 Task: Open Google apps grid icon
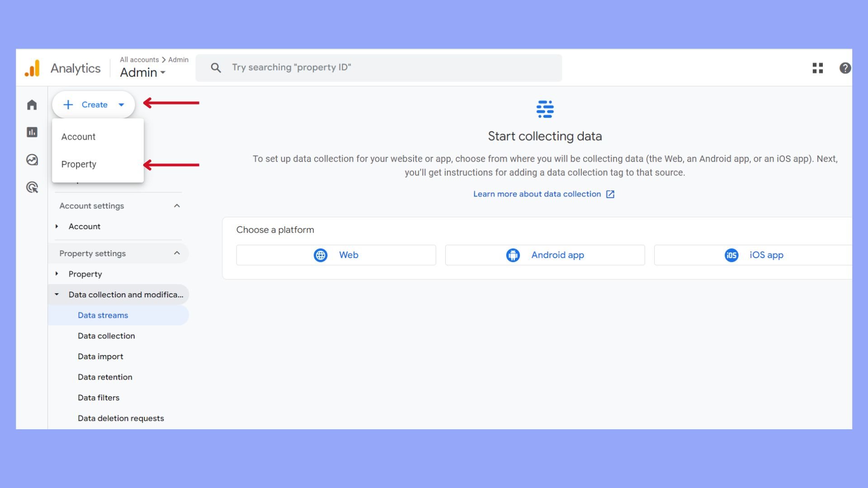(817, 68)
